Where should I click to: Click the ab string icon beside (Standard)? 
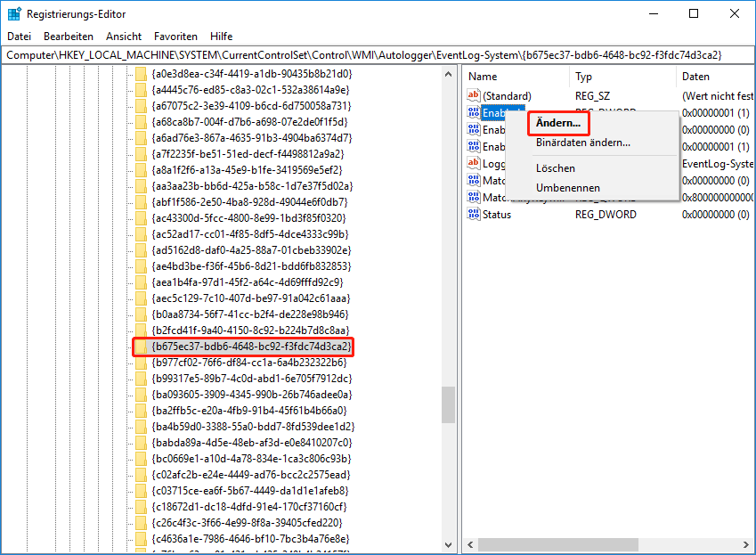coord(473,95)
